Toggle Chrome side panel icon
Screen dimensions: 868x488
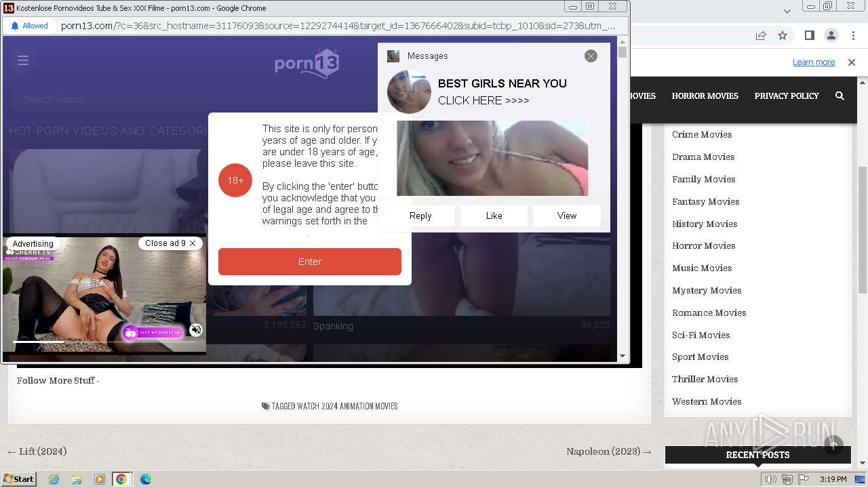click(x=809, y=35)
